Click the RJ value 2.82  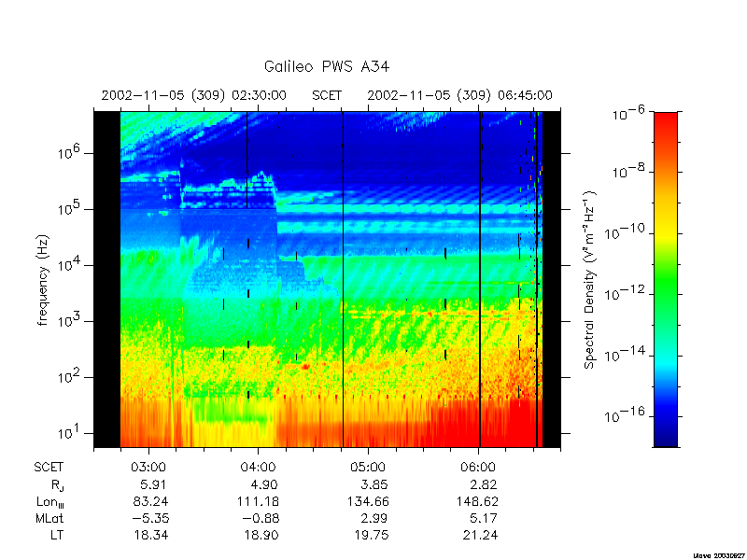[484, 484]
